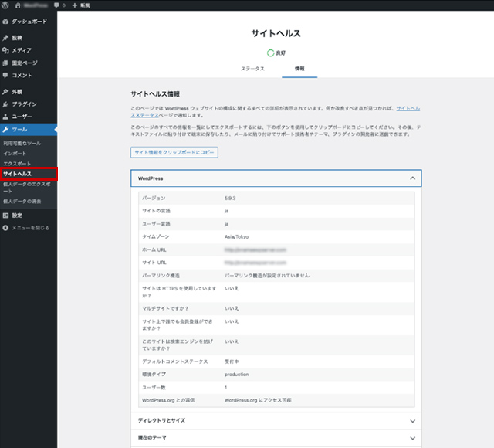Screen dimensions: 494x448
Task: Click the ツール wrench icon in sidebar
Action: (x=5, y=129)
